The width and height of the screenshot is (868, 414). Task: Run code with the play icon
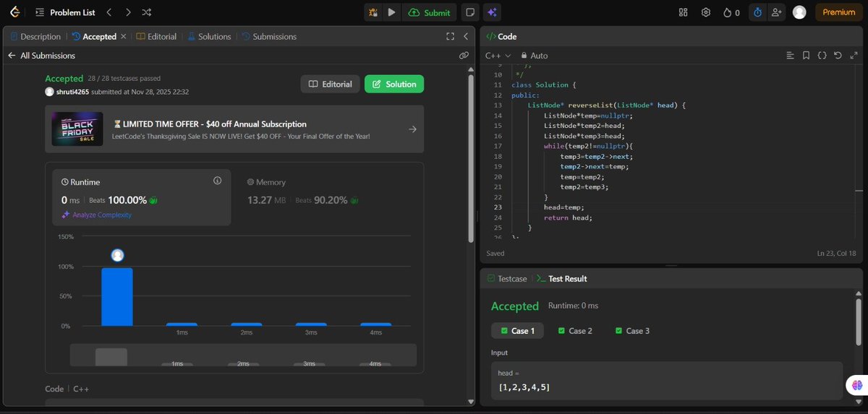[x=391, y=12]
